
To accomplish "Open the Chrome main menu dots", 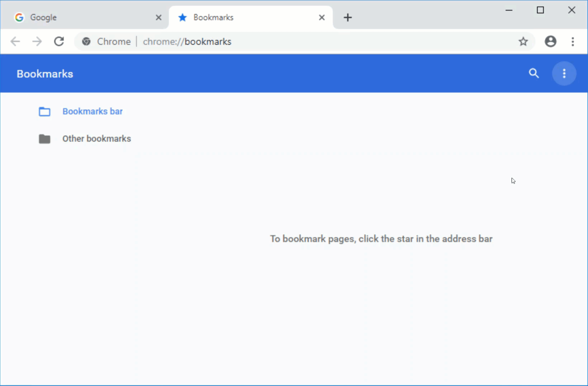I will pos(573,42).
